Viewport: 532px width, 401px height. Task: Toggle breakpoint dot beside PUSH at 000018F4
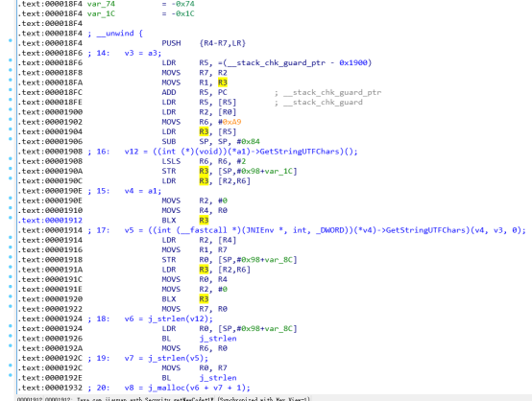click(x=11, y=40)
